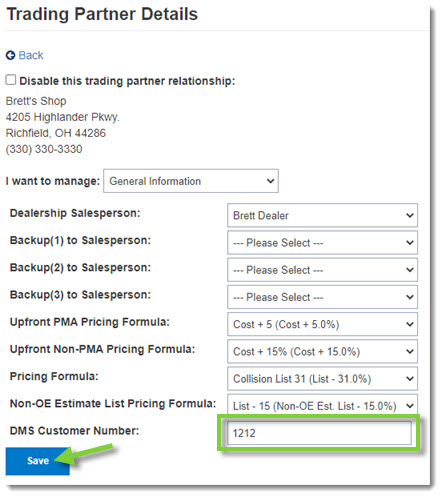Click the Upfront PMA Pricing Formula label
The image size is (442, 497).
tap(90, 322)
